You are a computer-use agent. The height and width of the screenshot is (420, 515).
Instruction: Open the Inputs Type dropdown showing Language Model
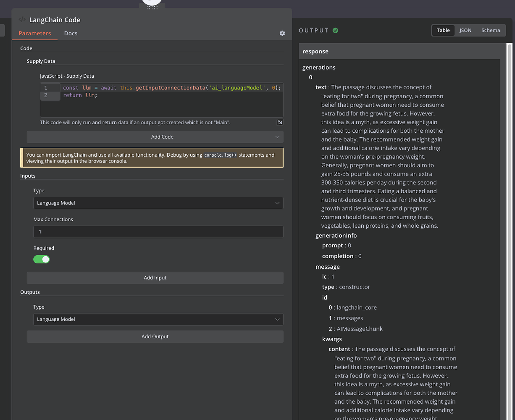[158, 202]
